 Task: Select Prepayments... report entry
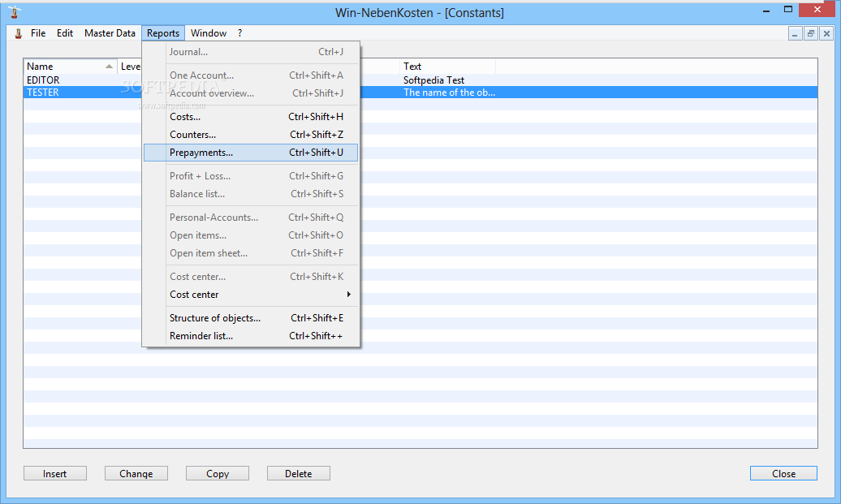pyautogui.click(x=251, y=153)
